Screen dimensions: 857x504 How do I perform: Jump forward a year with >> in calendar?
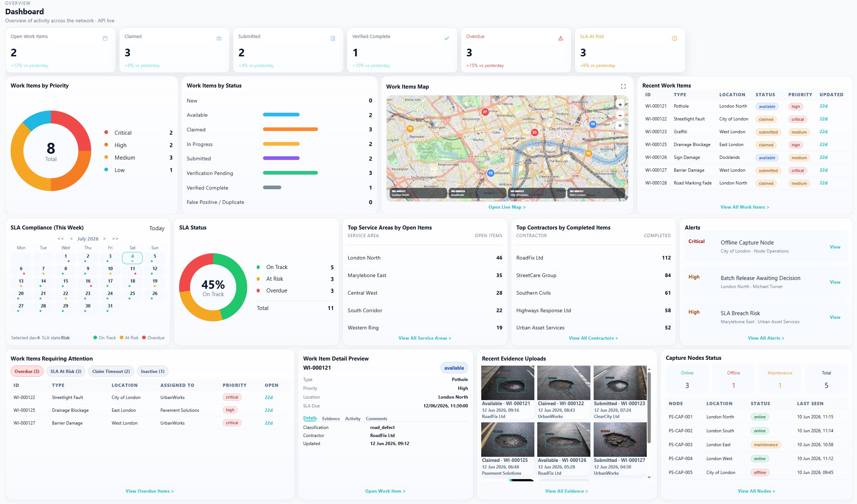pos(115,239)
